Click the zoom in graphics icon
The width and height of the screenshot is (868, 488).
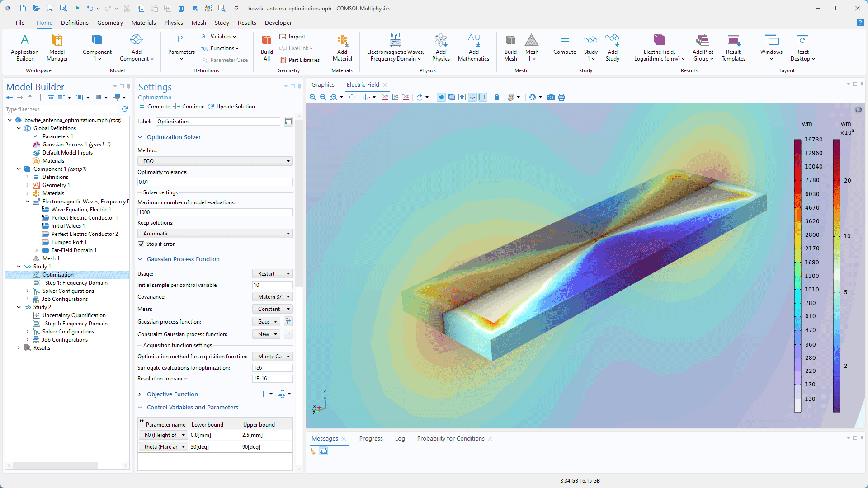(313, 97)
